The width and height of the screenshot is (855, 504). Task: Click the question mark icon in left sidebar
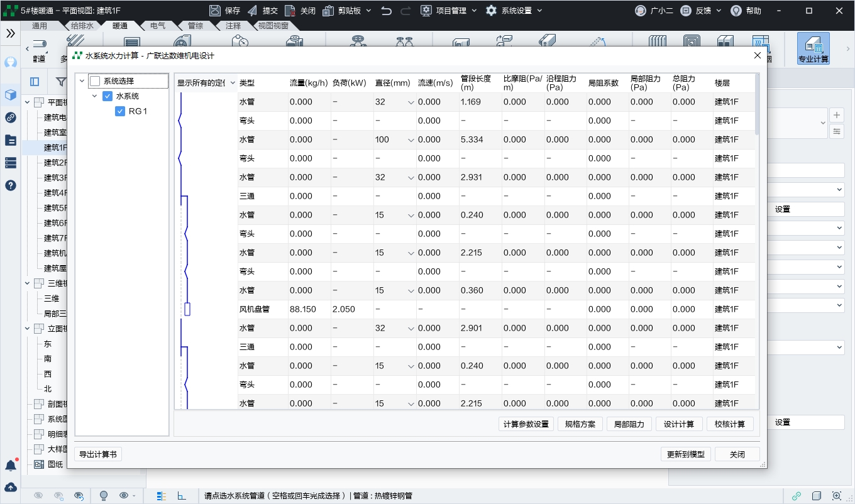pos(11,185)
